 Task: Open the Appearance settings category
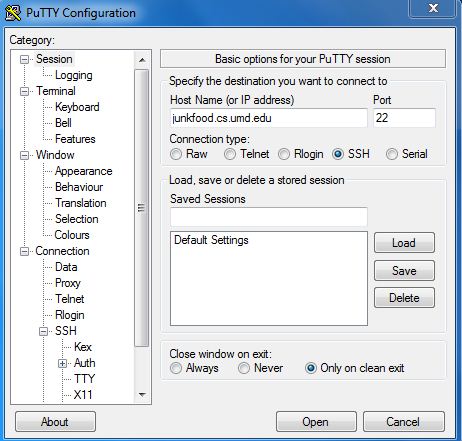click(x=83, y=171)
